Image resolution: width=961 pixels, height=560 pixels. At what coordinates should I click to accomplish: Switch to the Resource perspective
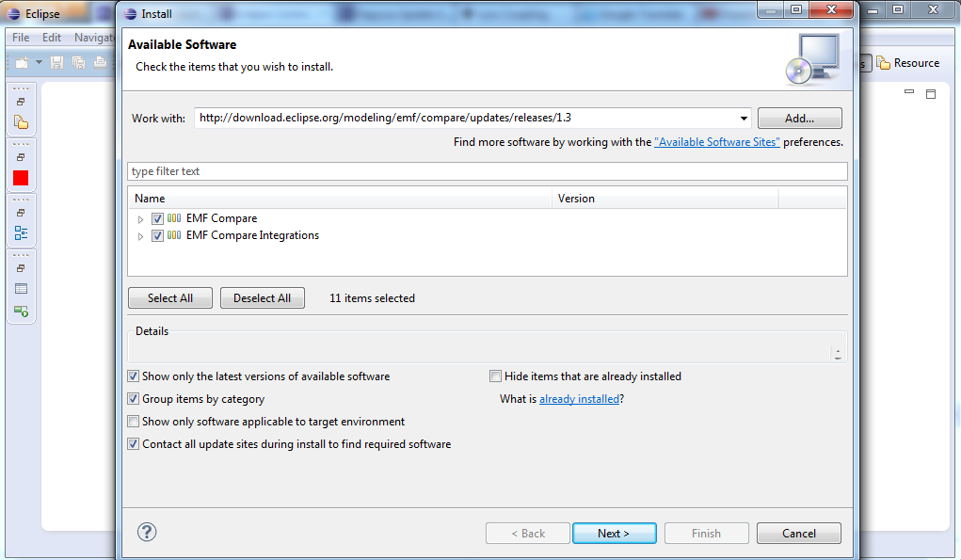pos(908,63)
